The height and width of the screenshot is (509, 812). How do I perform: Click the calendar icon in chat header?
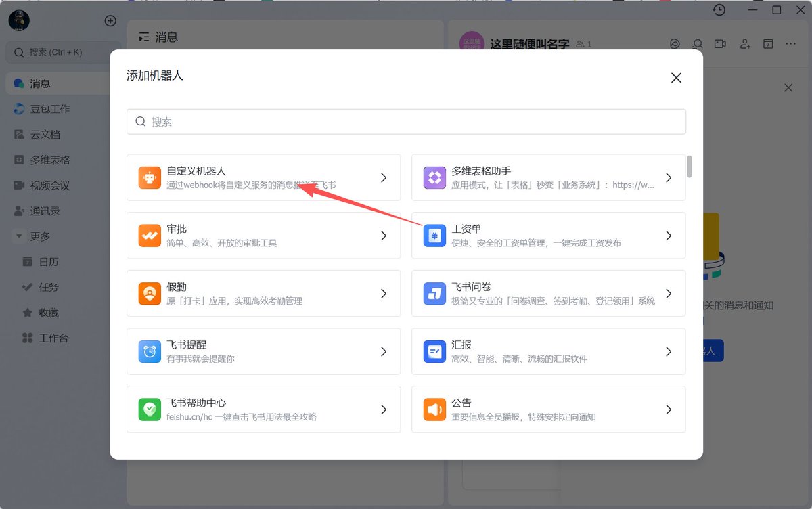pyautogui.click(x=768, y=44)
